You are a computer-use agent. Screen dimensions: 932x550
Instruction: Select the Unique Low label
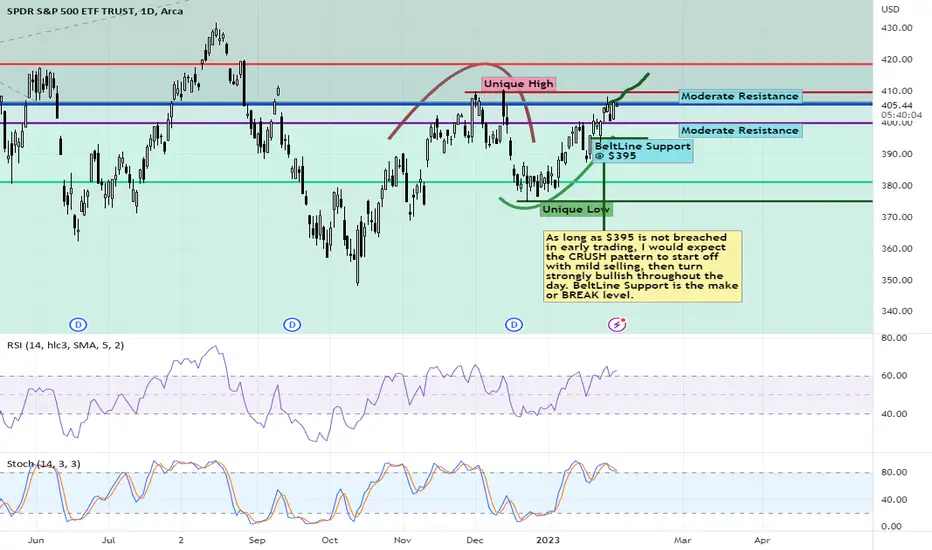[576, 209]
